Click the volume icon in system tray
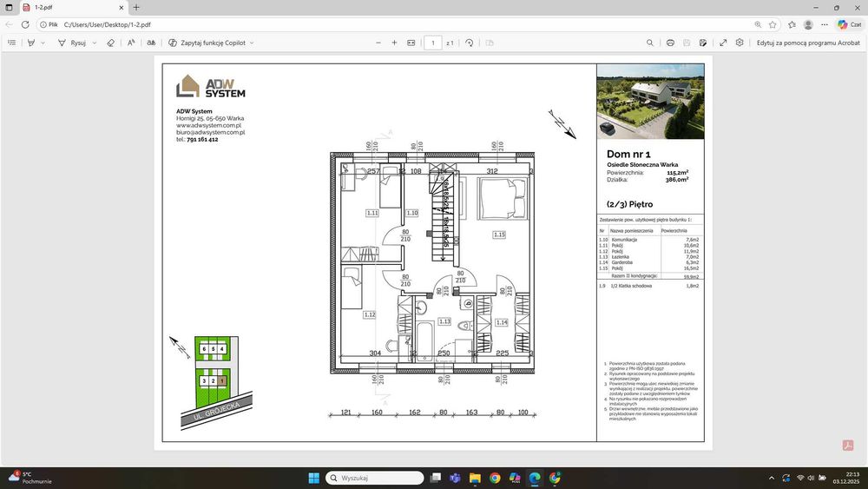Screen dimensions: 868x489 811,478
